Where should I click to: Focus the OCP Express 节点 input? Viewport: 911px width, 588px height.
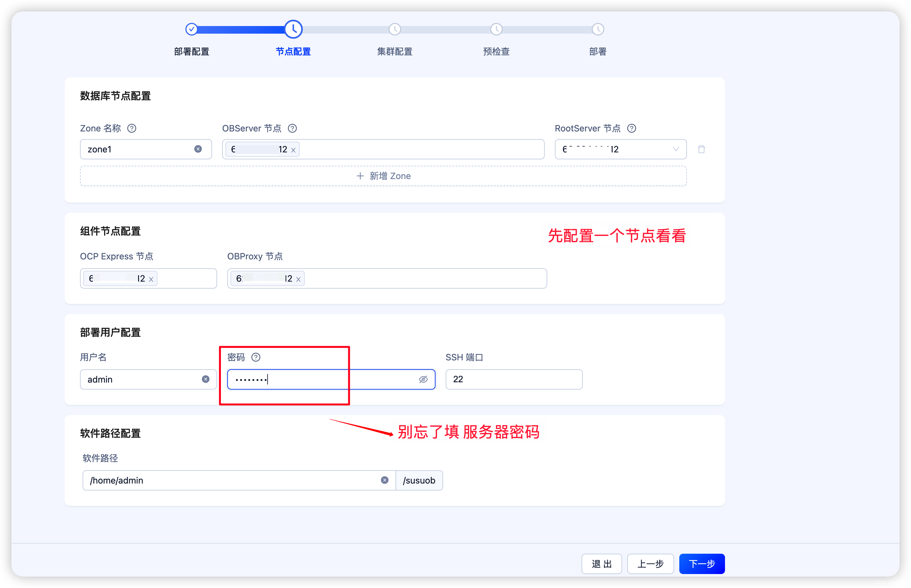[x=149, y=278]
